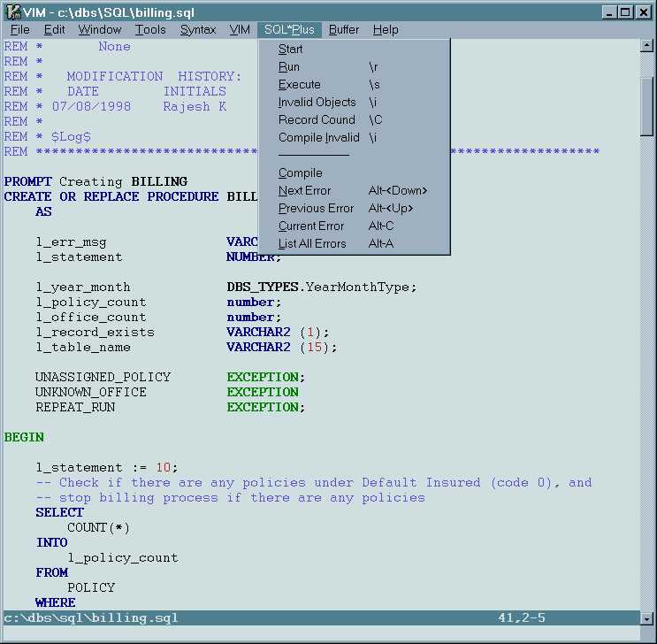Choose Start from the SQL*Plus menu

point(291,49)
